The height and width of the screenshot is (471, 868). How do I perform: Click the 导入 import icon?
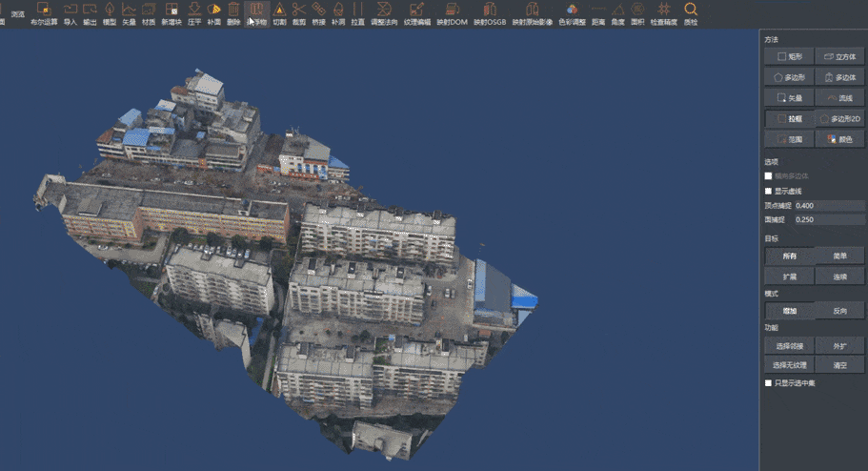pos(70,12)
